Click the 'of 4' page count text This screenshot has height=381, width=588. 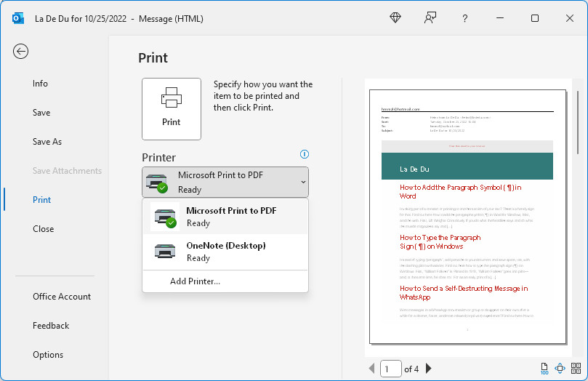pos(411,369)
